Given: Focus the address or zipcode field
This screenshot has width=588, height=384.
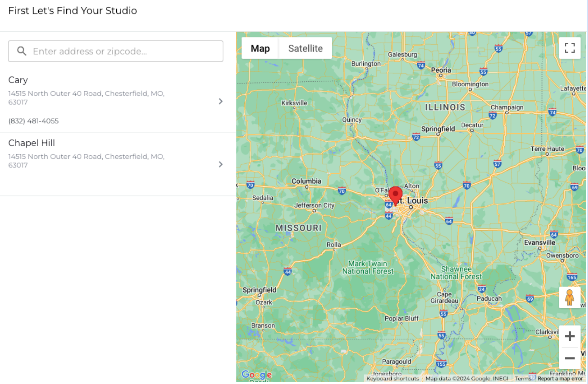Looking at the screenshot, I should (x=116, y=51).
